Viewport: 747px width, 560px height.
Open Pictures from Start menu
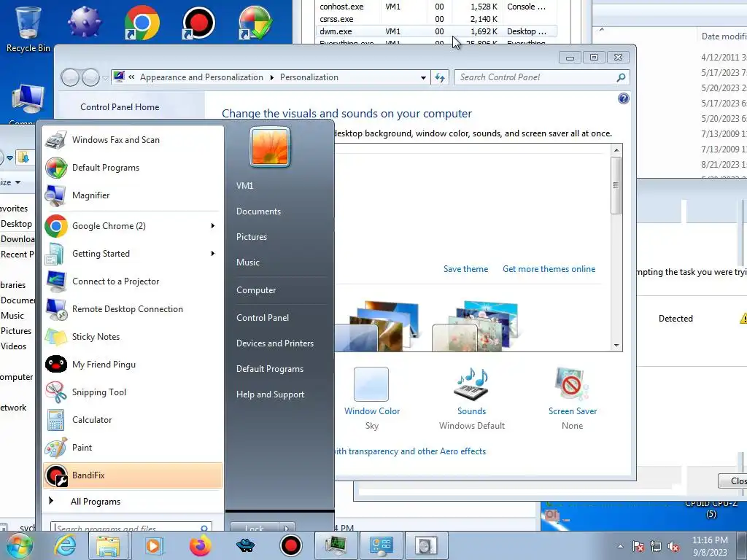252,237
